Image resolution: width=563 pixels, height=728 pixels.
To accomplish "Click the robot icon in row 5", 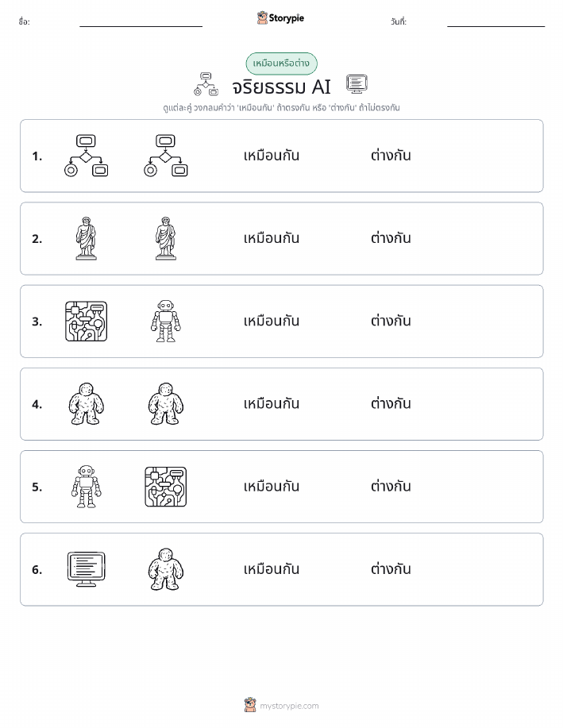I will coord(86,487).
